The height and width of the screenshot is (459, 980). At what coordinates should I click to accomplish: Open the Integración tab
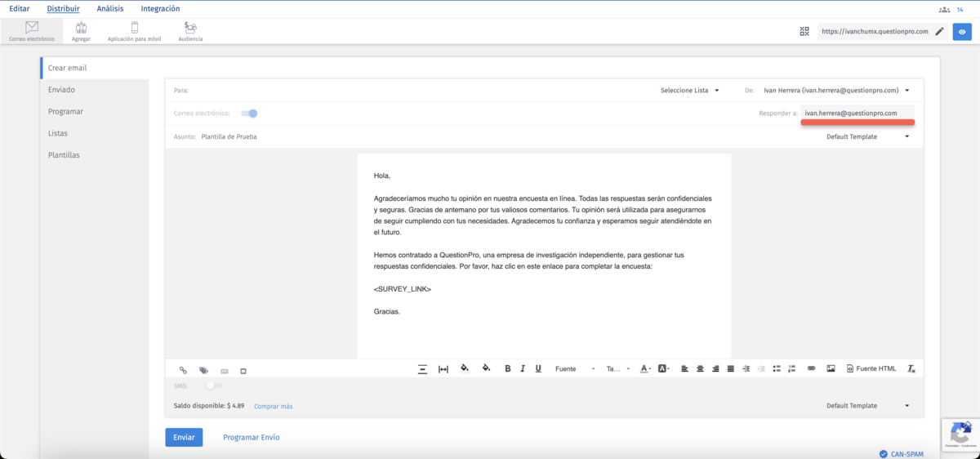[x=160, y=8]
